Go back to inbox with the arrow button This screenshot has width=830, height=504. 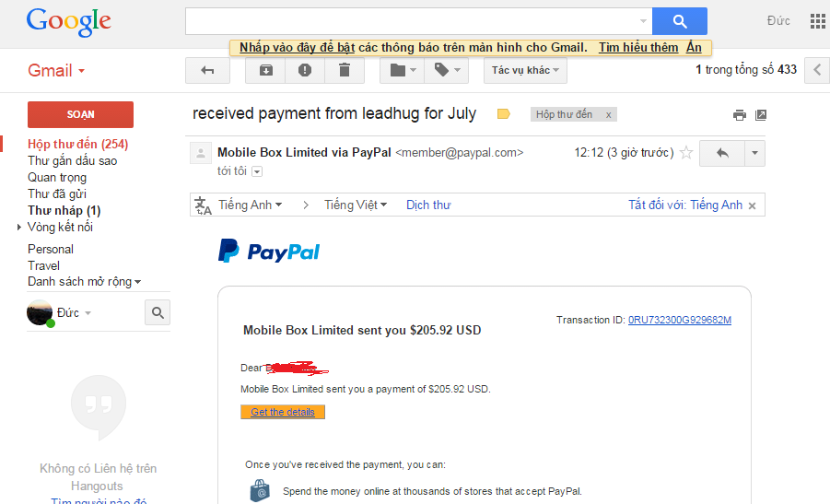[x=207, y=70]
